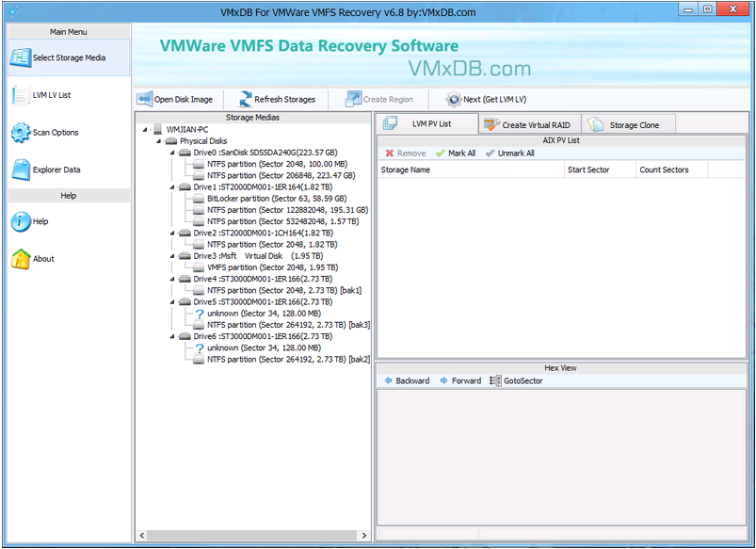756x549 pixels.
Task: Collapse the Drive5 ST3000DM001 node
Action: [172, 302]
